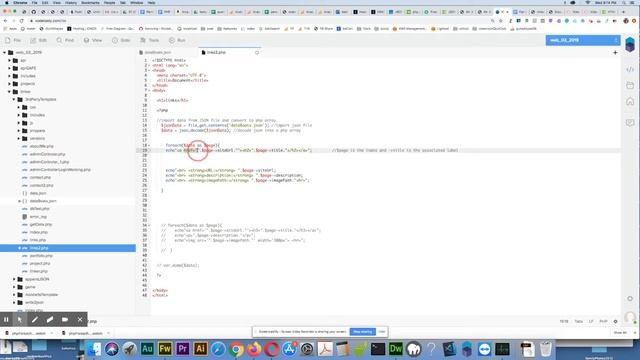The height and width of the screenshot is (360, 640).
Task: Select dataBoats.json in the file tree
Action: coord(43,201)
